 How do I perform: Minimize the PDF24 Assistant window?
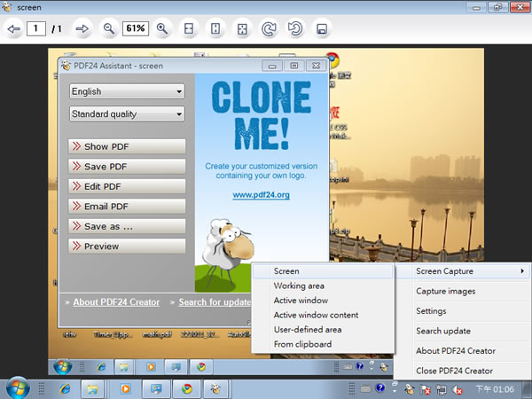pos(272,66)
